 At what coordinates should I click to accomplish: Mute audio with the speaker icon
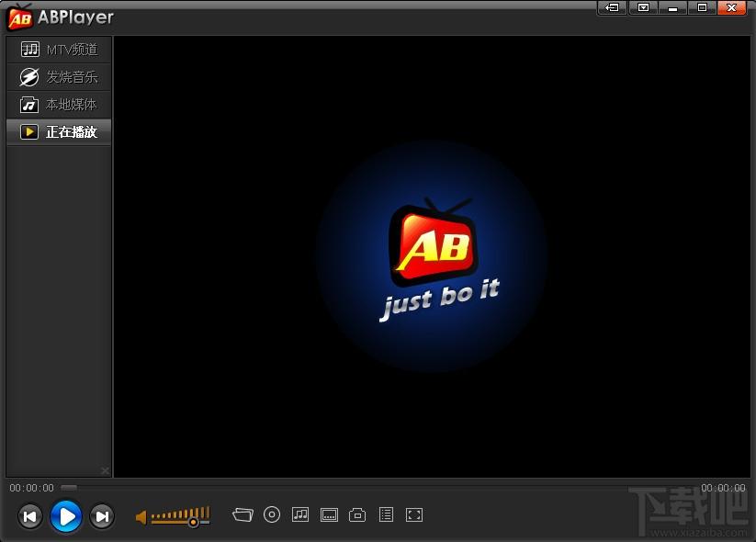tap(141, 517)
